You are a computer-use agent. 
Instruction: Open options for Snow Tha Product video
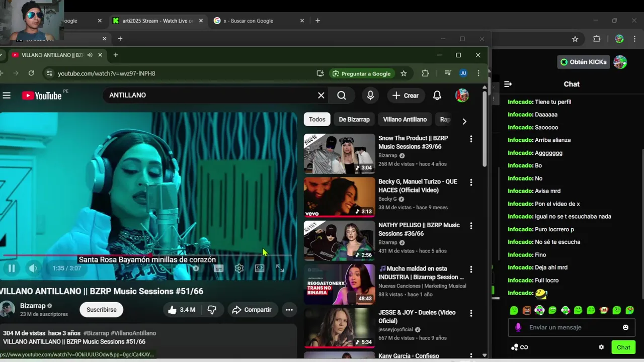point(471,139)
